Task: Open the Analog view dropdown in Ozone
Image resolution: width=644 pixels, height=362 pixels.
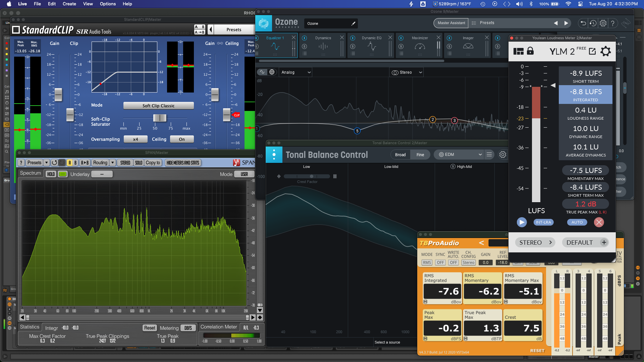Action: [x=295, y=72]
